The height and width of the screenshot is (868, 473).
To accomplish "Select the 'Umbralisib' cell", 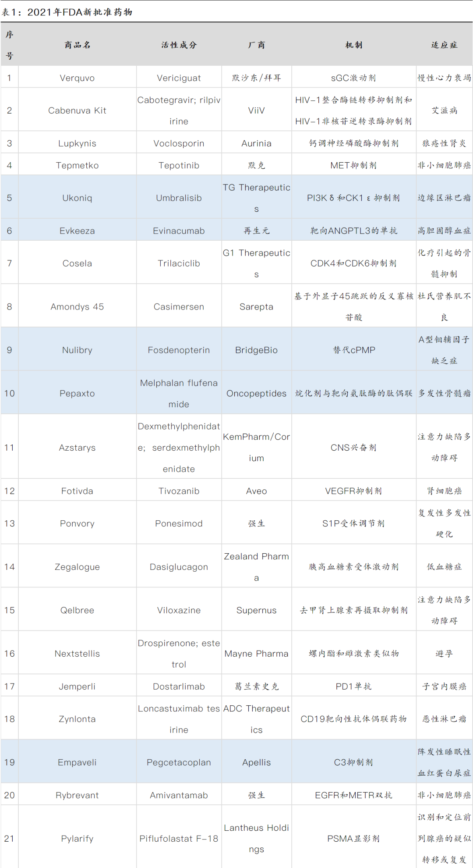I will [x=179, y=198].
